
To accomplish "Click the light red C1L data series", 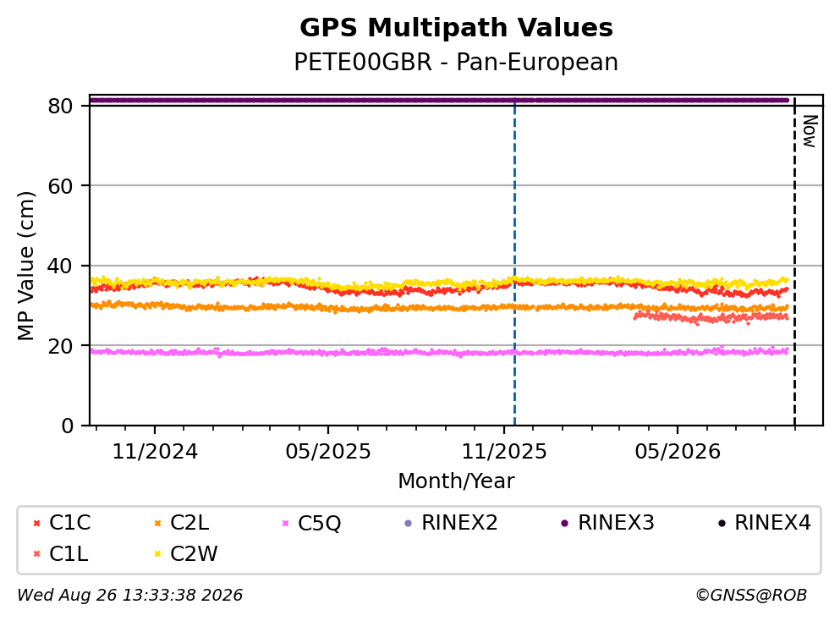I will click(711, 318).
